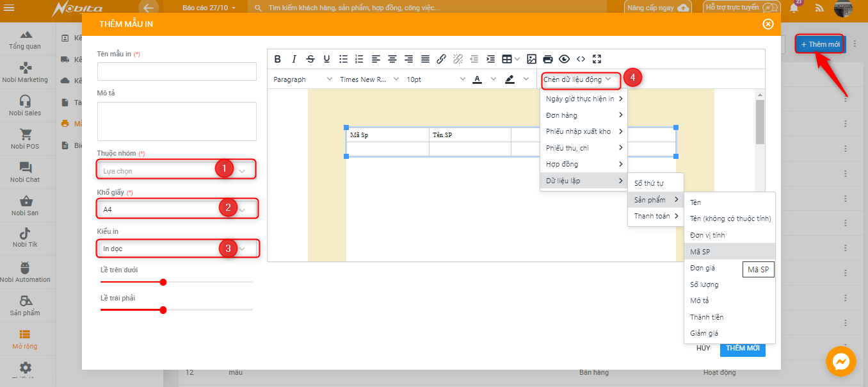Click the insert image icon

[531, 59]
